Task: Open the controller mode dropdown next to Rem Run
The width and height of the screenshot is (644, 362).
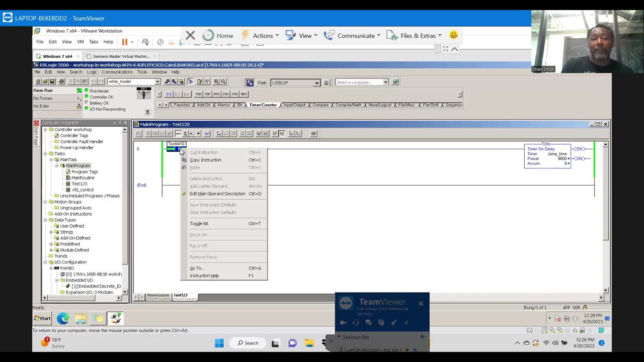Action: 78,90
